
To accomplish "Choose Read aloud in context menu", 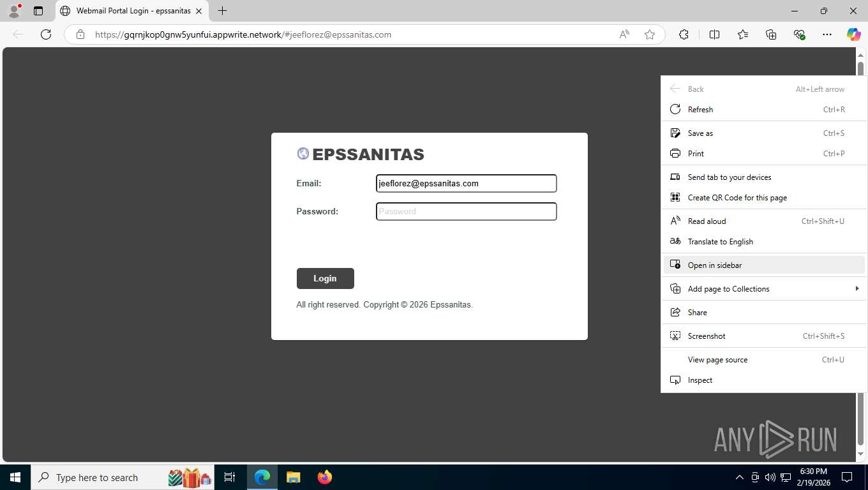I will pyautogui.click(x=764, y=221).
